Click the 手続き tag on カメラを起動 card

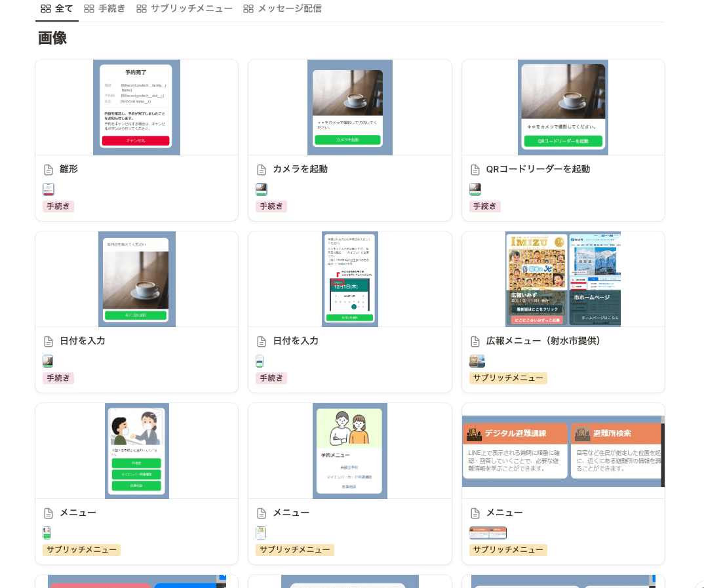point(271,206)
